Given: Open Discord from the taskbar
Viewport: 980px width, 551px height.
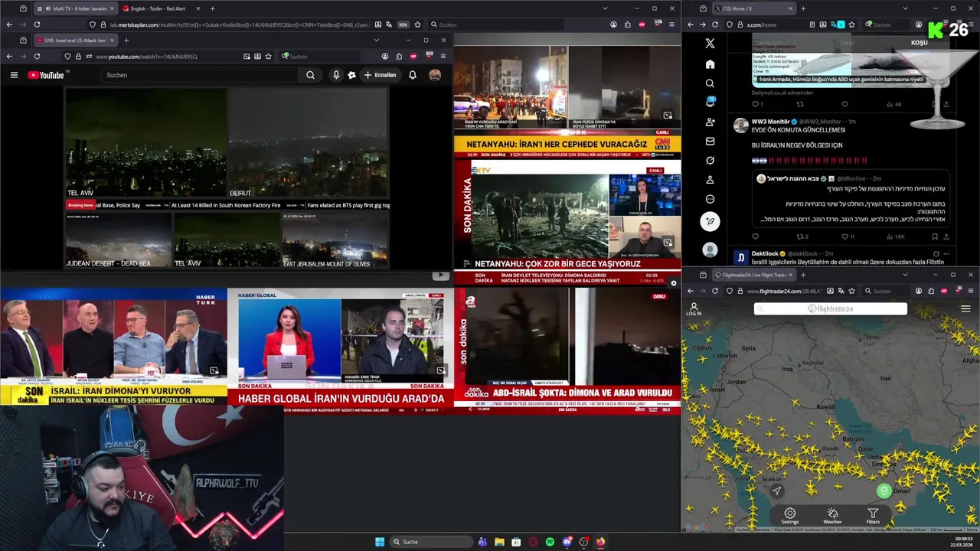Looking at the screenshot, I should point(567,542).
